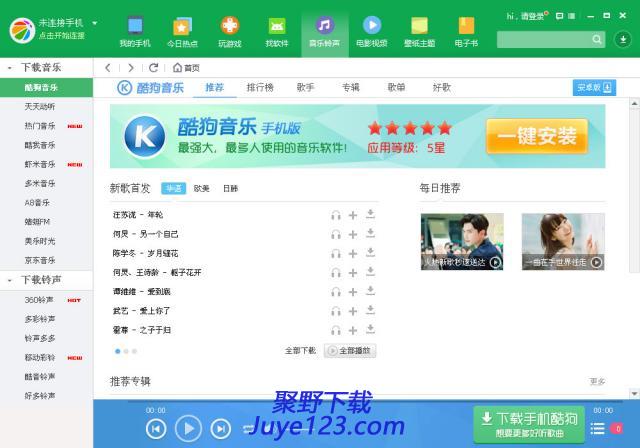Click the 全部播放 button
This screenshot has height=448, width=640.
[350, 351]
